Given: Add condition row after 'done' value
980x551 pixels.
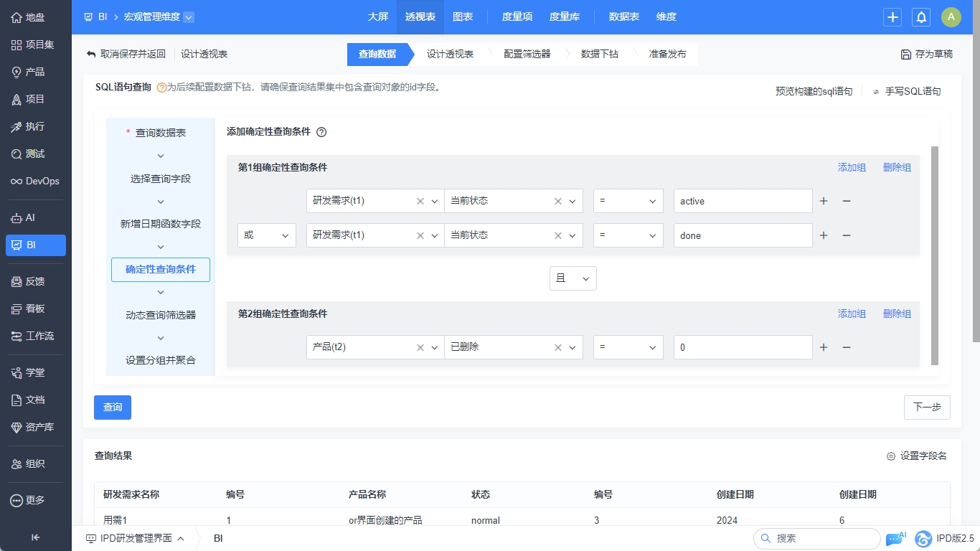Looking at the screenshot, I should 824,235.
